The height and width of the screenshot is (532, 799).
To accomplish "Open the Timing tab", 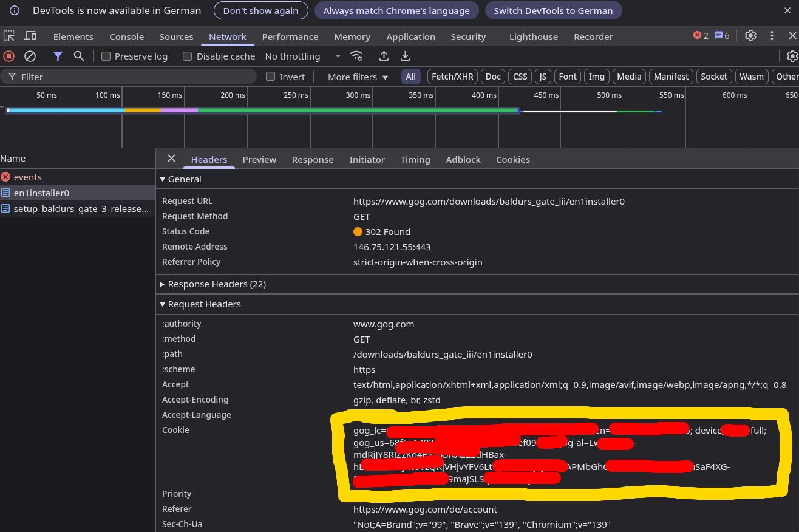I will [x=415, y=159].
